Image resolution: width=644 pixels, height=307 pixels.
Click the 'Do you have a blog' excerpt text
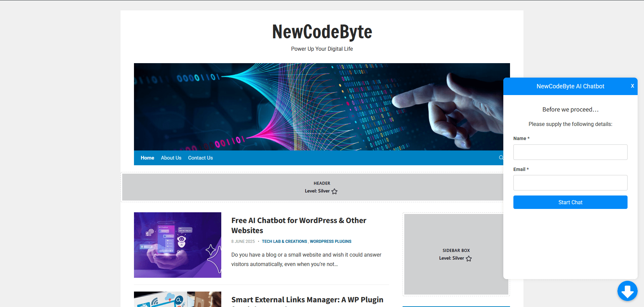pyautogui.click(x=306, y=259)
